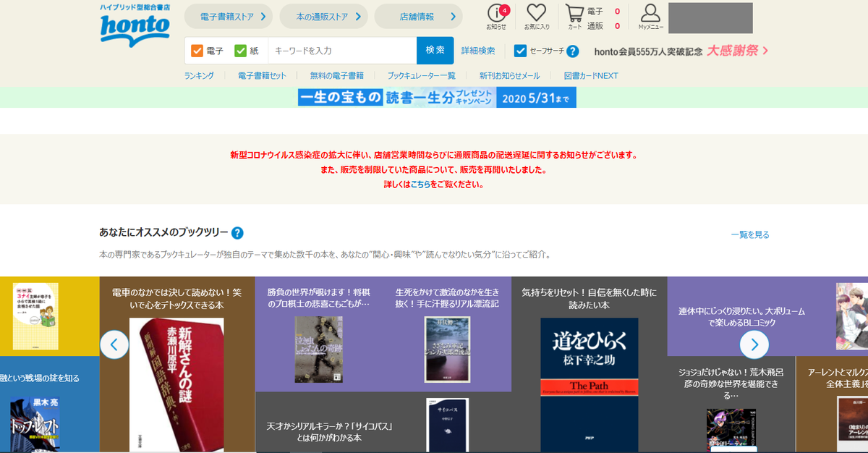Open the 天才かシリアルキラーか book tree title
Image resolution: width=868 pixels, height=453 pixels.
329,432
